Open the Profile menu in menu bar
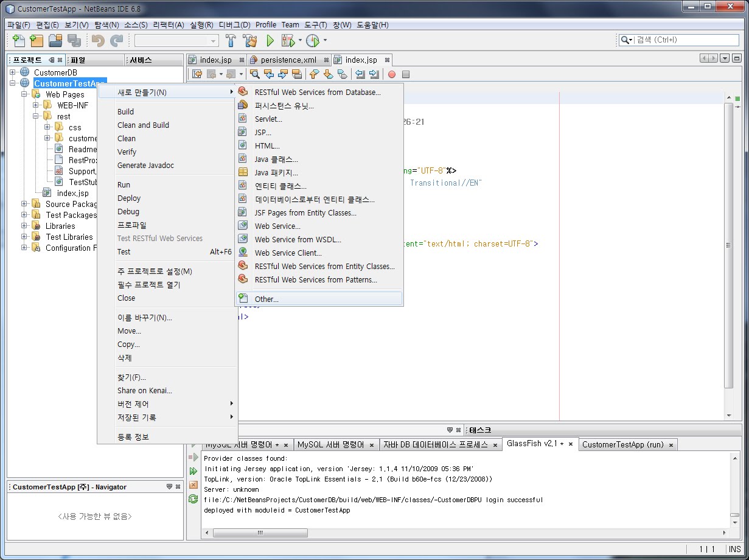Screen dimensions: 749x560 tap(266, 25)
